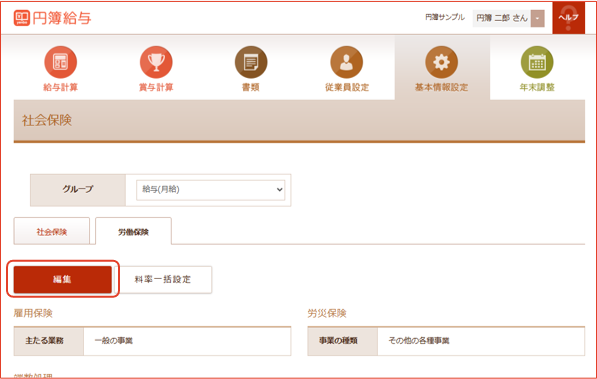The image size is (597, 379).
Task: Open the 書類 documents icon
Action: pos(251,62)
